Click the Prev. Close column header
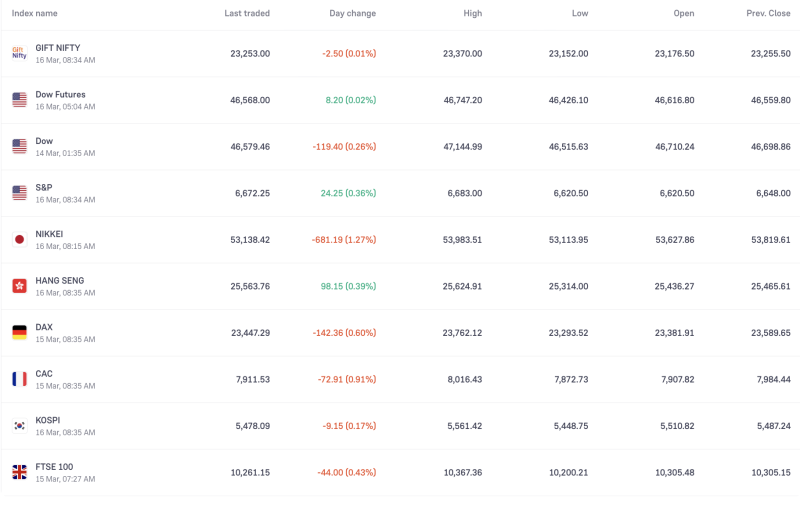This screenshot has height=505, width=800. pyautogui.click(x=768, y=13)
